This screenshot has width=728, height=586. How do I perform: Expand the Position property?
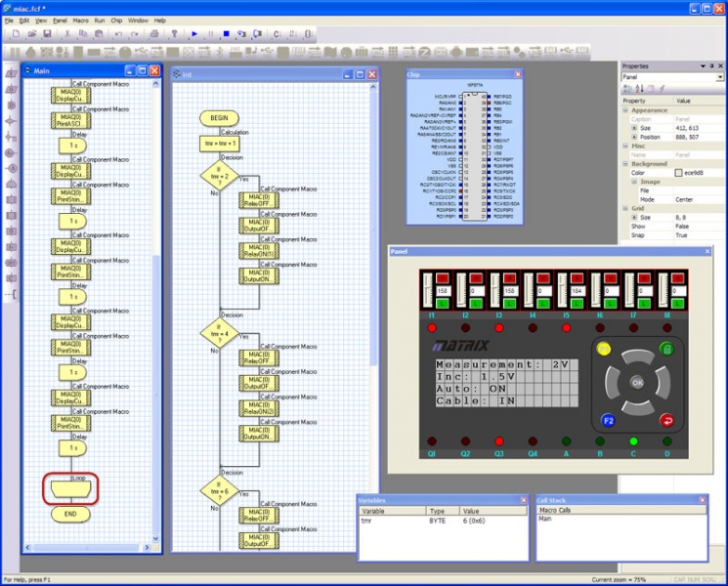point(634,137)
